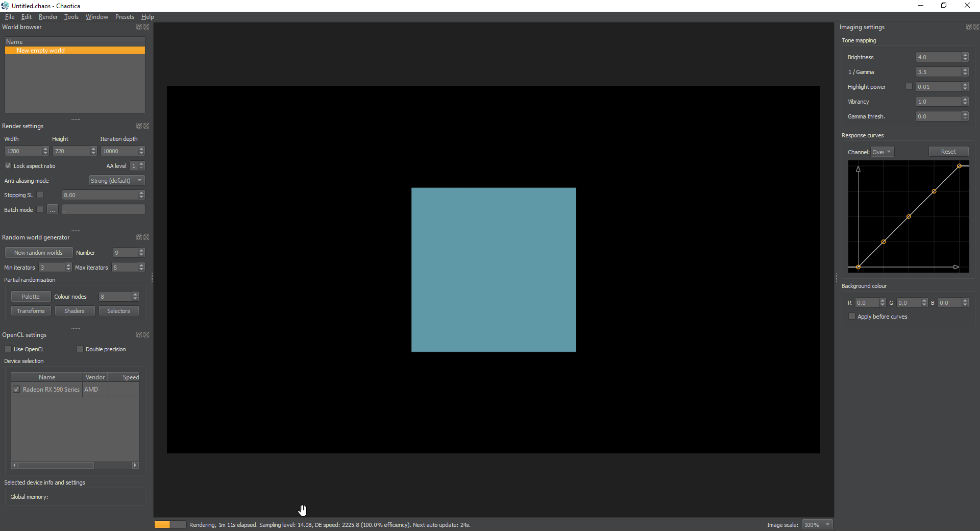
Task: Randomise the Palette
Action: 31,297
